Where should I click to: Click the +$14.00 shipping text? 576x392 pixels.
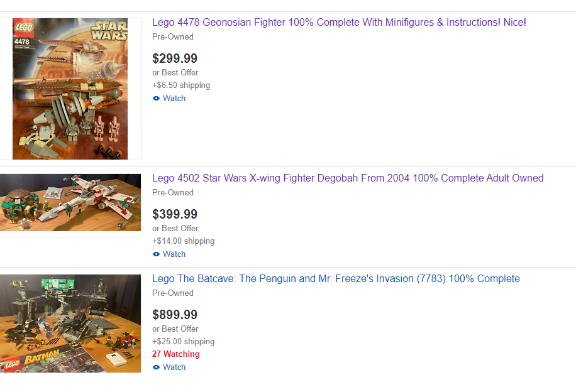click(184, 241)
